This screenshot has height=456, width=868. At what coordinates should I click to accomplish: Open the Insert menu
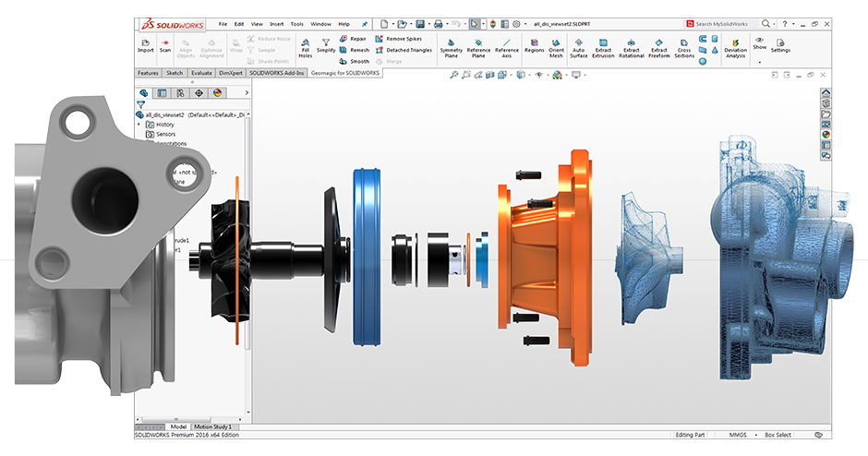[x=276, y=23]
